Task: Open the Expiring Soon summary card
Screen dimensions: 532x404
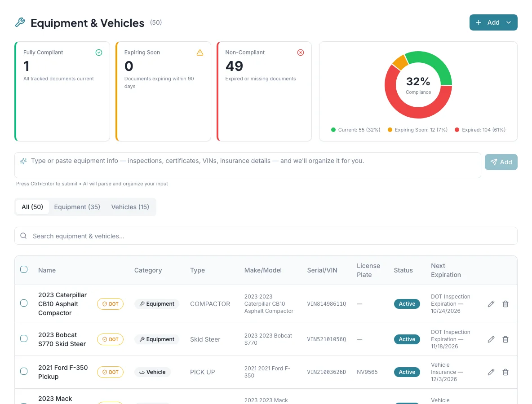Action: (163, 91)
